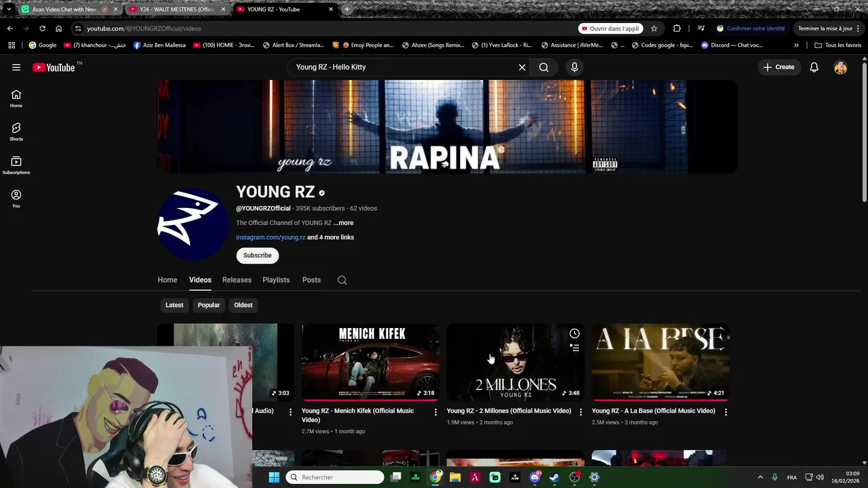Screen dimensions: 868x488
Task: Open the Discord — Chat bookmark
Action: [732, 45]
